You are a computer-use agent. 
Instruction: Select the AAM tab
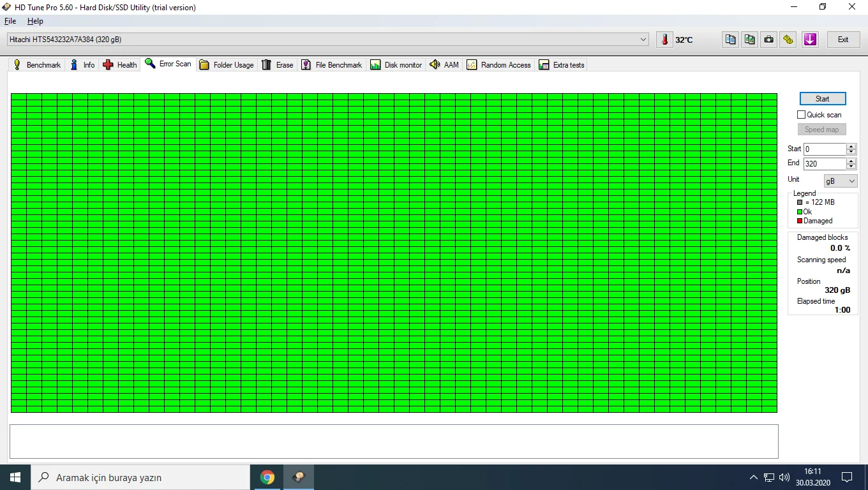(x=444, y=65)
